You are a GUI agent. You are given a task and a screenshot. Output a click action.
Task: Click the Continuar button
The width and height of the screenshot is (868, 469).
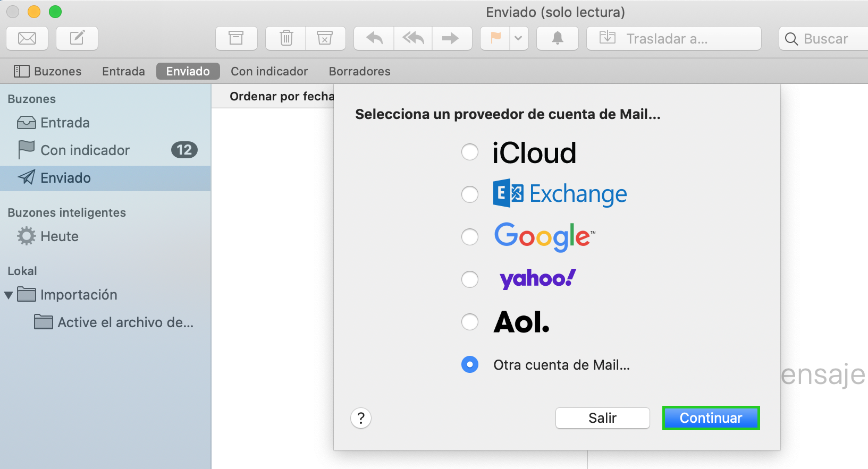click(x=711, y=418)
